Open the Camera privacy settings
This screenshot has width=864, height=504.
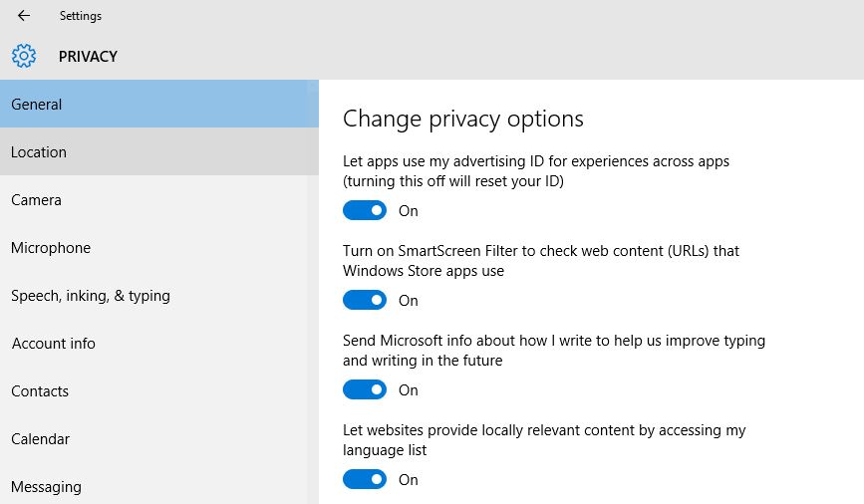click(x=159, y=199)
